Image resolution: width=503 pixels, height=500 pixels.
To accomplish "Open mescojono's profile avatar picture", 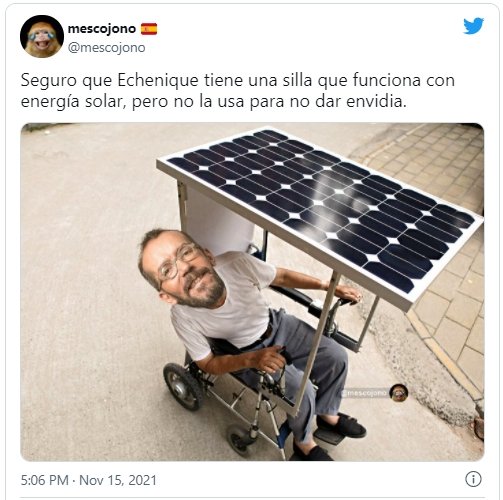I will 42,36.
